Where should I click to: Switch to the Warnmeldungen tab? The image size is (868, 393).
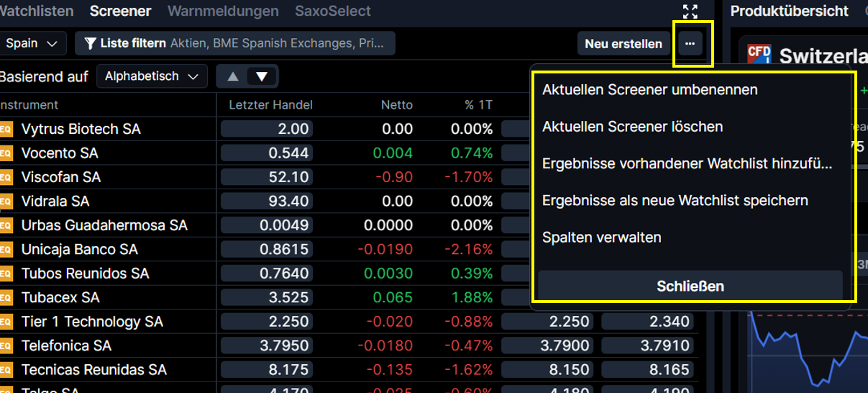(223, 12)
